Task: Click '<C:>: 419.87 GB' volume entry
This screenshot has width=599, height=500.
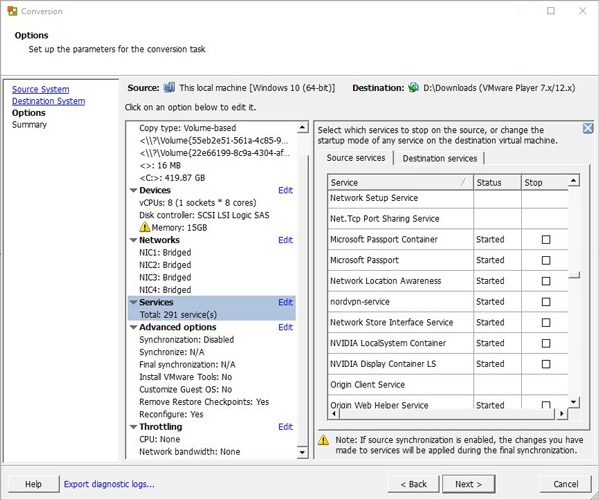Action: [172, 178]
